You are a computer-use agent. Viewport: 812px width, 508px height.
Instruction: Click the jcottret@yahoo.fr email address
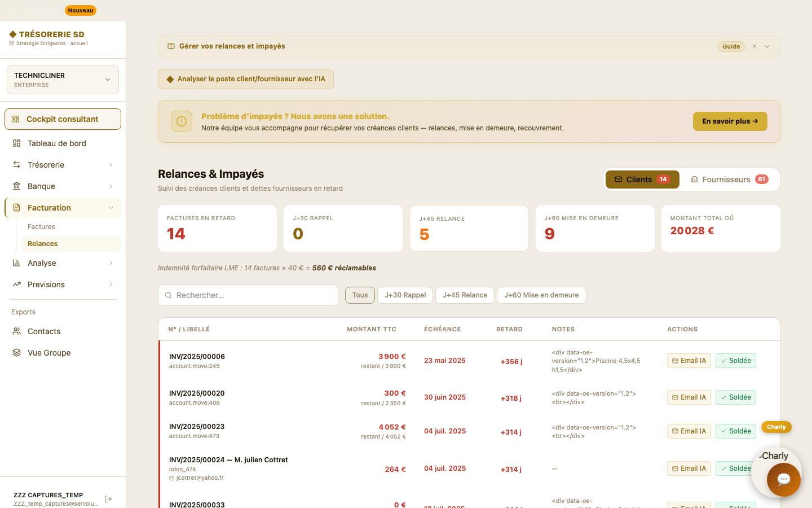click(x=200, y=478)
